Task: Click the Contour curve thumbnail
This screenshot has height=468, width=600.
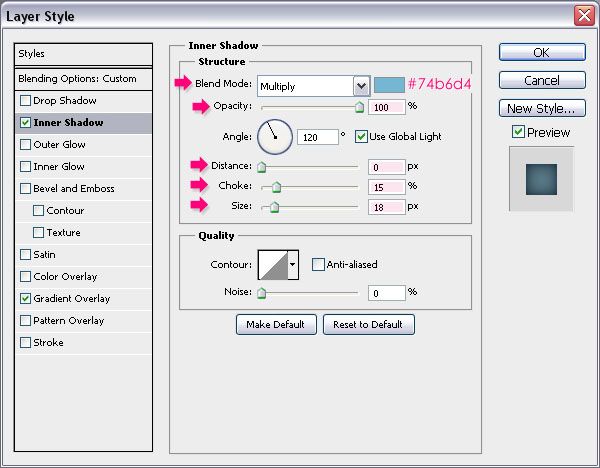Action: pos(272,264)
